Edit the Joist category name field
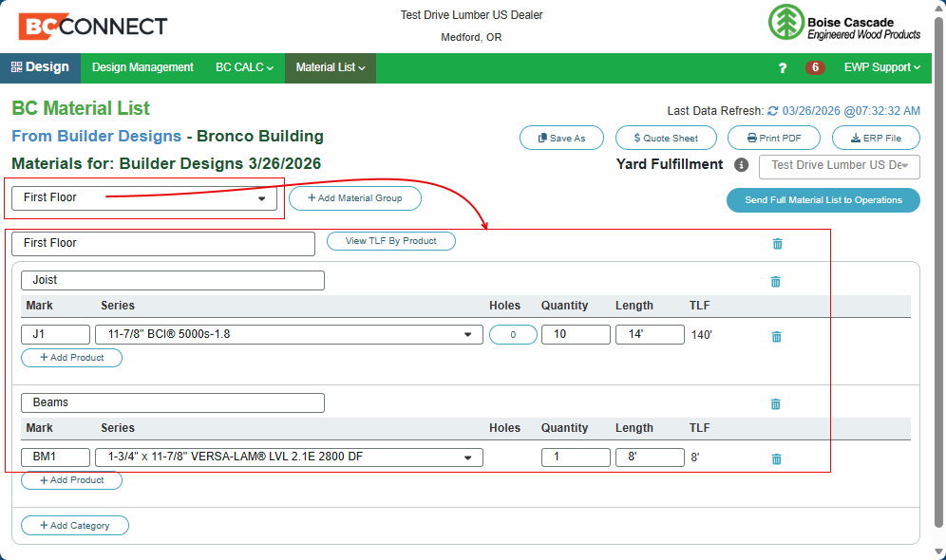Screen dimensions: 946x560 (173, 280)
